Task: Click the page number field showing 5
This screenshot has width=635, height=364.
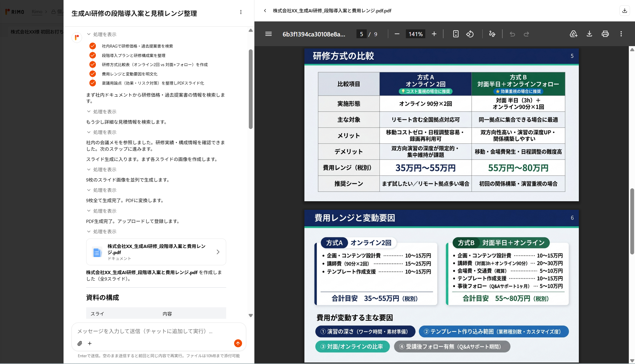Action: click(361, 34)
